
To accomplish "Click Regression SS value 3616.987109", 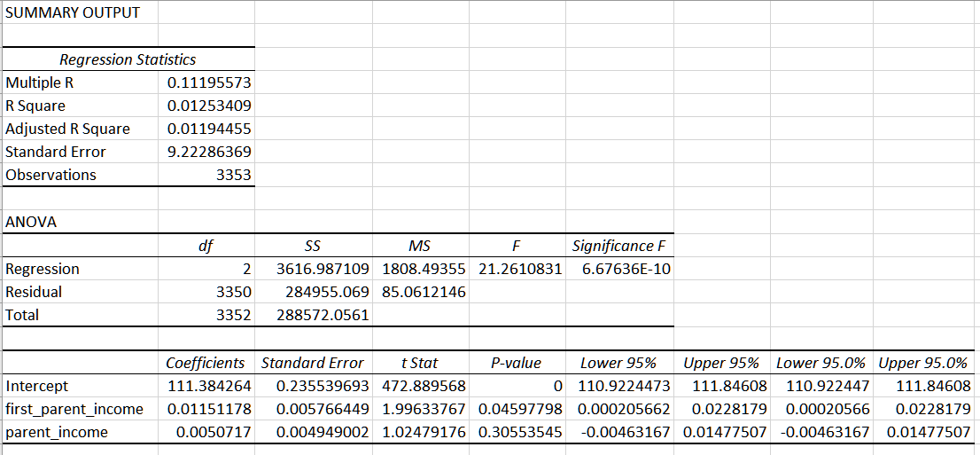I will [x=313, y=269].
